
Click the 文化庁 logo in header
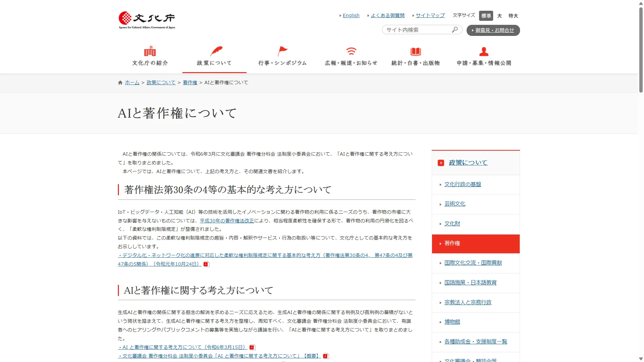coord(147,20)
